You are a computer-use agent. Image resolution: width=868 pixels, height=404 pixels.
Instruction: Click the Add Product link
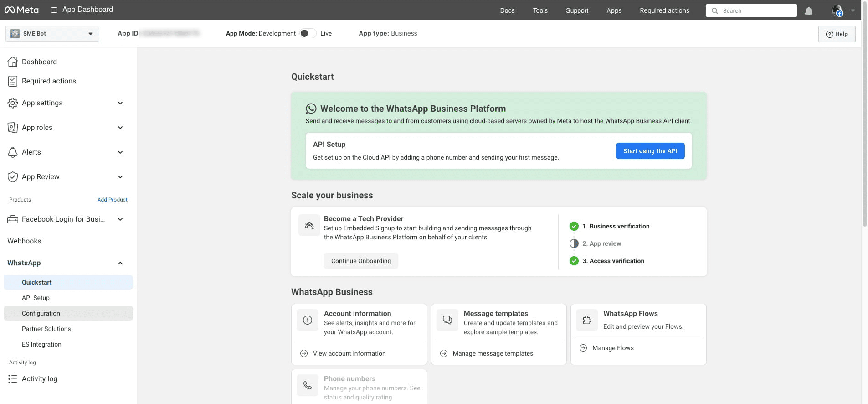[x=113, y=200]
